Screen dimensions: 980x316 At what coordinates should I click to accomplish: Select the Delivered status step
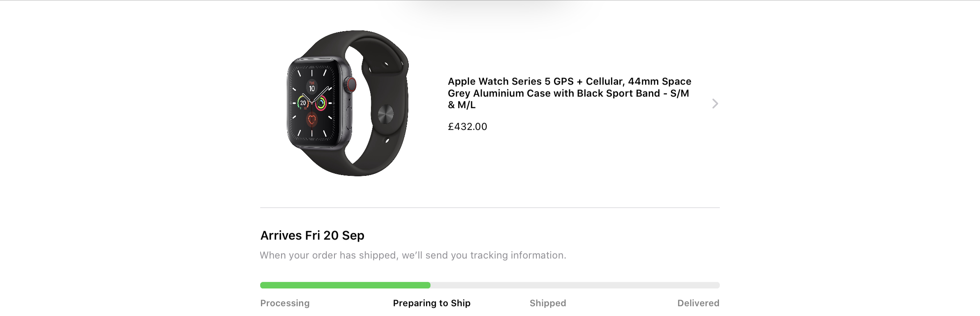click(698, 303)
